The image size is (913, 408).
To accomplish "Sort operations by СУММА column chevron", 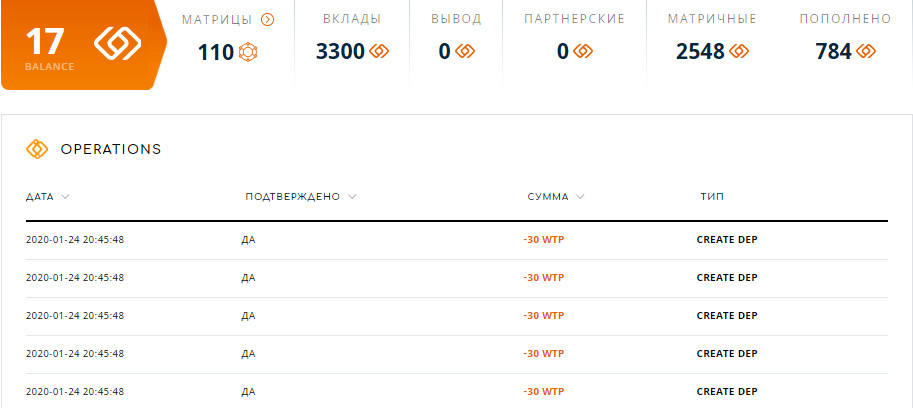I will point(580,197).
